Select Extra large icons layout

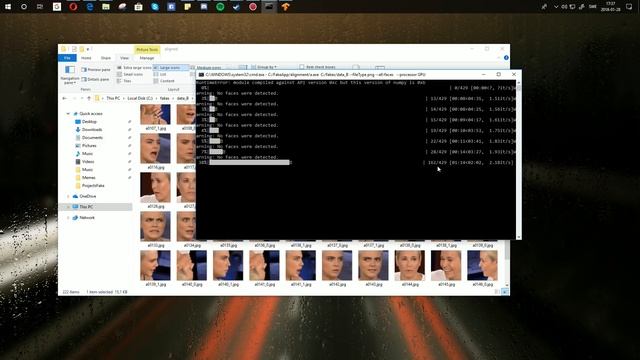pyautogui.click(x=134, y=68)
